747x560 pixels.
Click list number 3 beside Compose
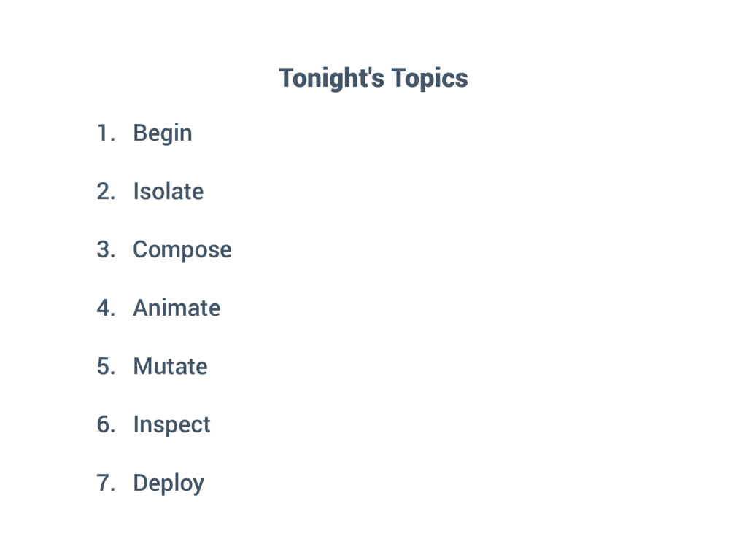pos(106,250)
